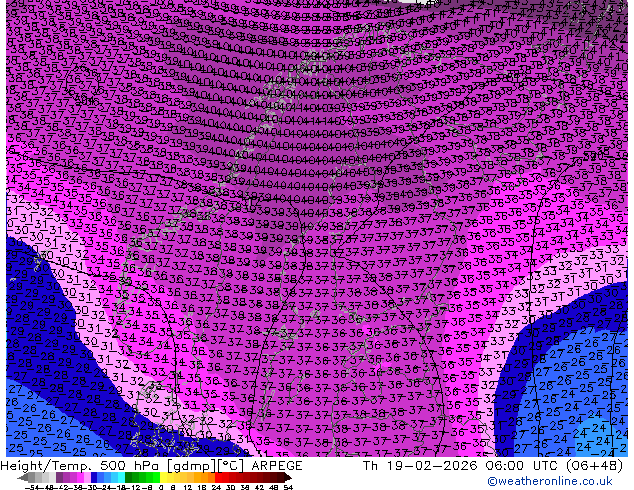The image size is (634, 490).
Task: Click the ARPEGE model name label
Action: point(277,466)
